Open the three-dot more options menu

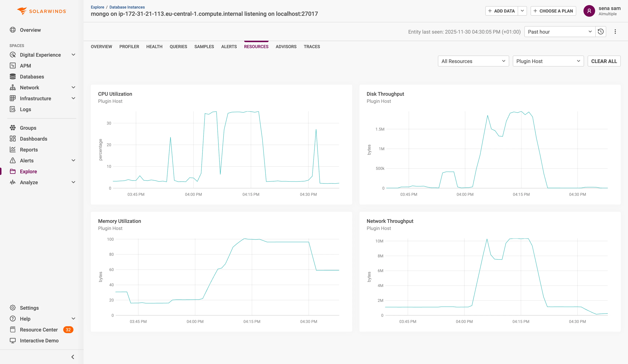615,32
